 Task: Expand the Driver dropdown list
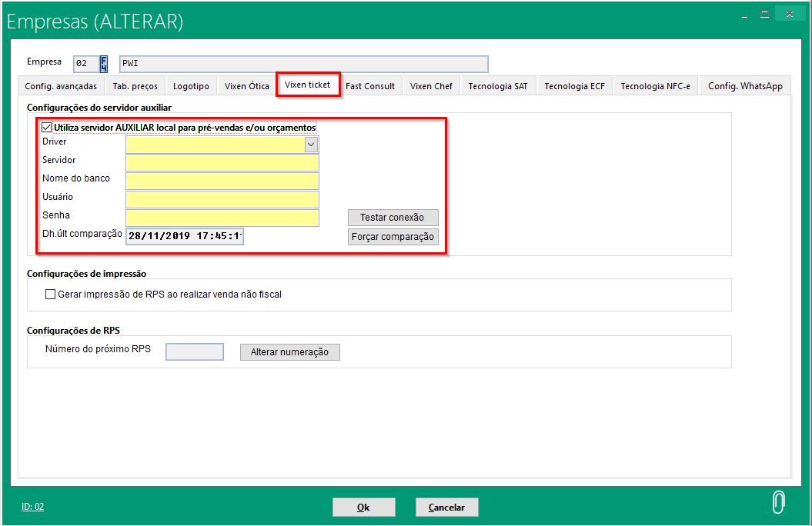311,144
